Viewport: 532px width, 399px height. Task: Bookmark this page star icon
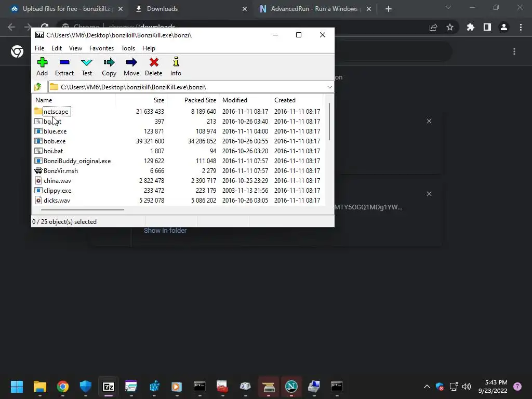pos(450,27)
